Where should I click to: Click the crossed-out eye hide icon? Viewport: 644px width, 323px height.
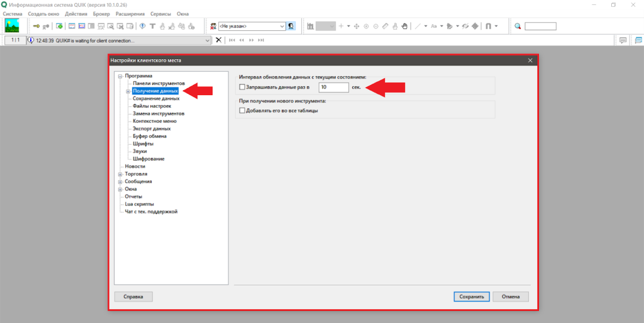[465, 26]
